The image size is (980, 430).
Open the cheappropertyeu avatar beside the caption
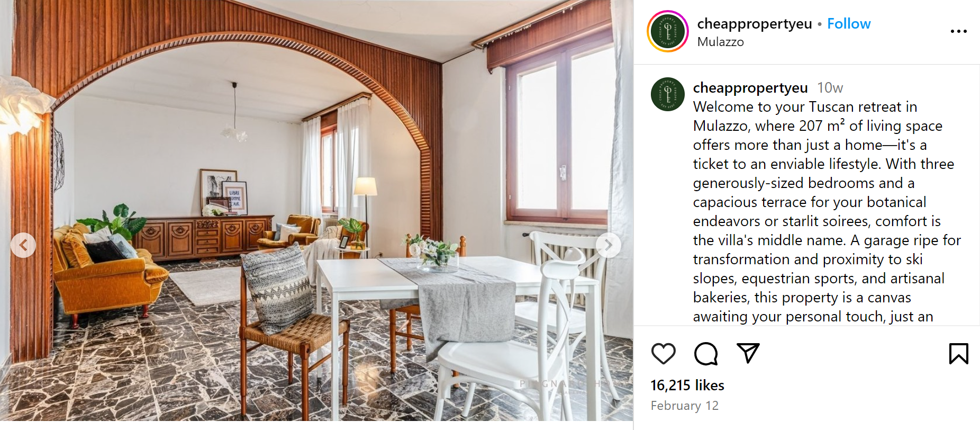[x=668, y=94]
